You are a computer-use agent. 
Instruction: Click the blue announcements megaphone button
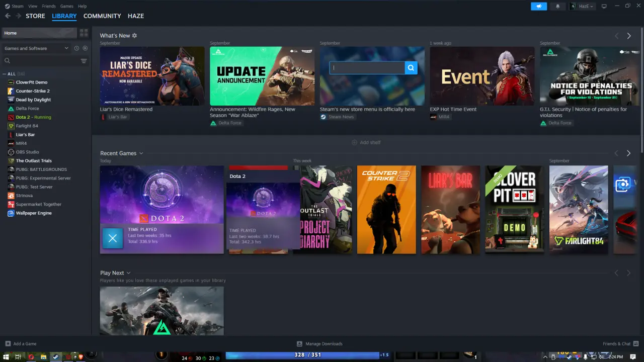pyautogui.click(x=539, y=6)
